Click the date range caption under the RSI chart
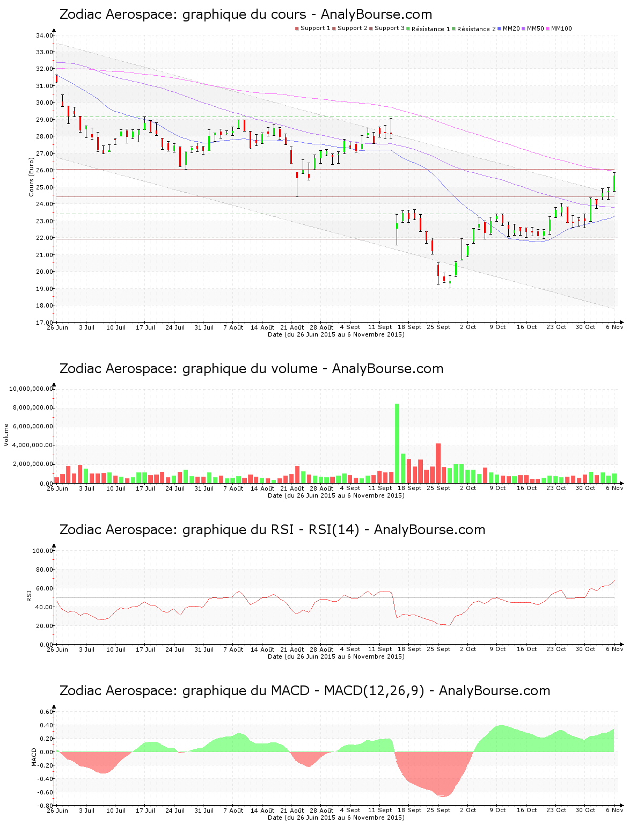This screenshot has width=644, height=832. point(336,656)
